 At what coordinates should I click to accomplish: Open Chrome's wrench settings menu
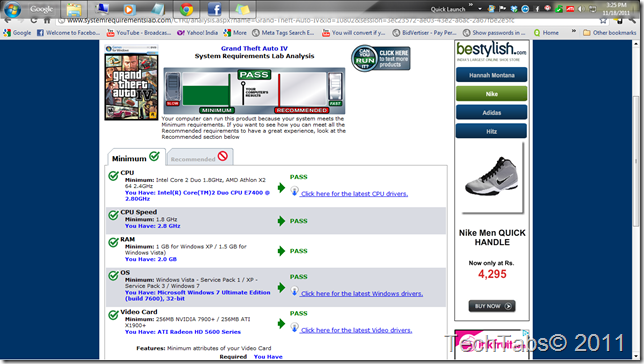(633, 20)
